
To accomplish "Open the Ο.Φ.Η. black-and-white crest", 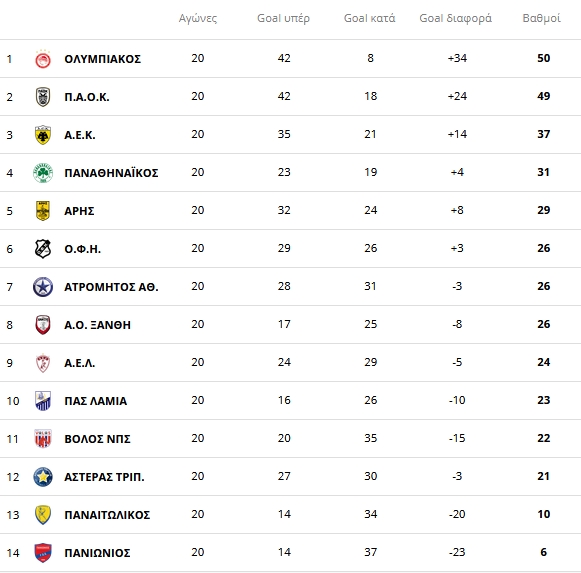I will coord(43,249).
